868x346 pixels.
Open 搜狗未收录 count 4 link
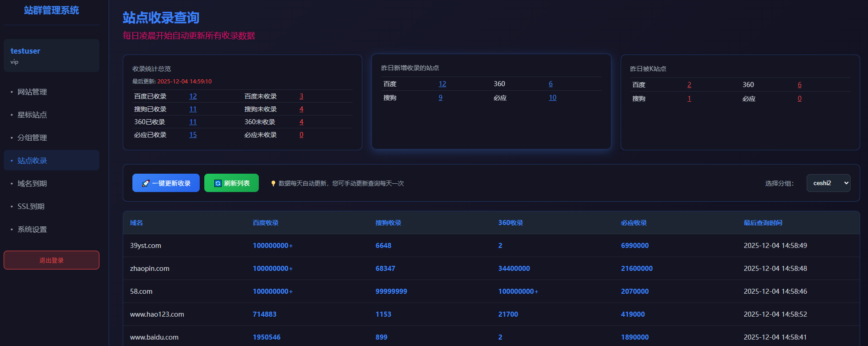301,109
